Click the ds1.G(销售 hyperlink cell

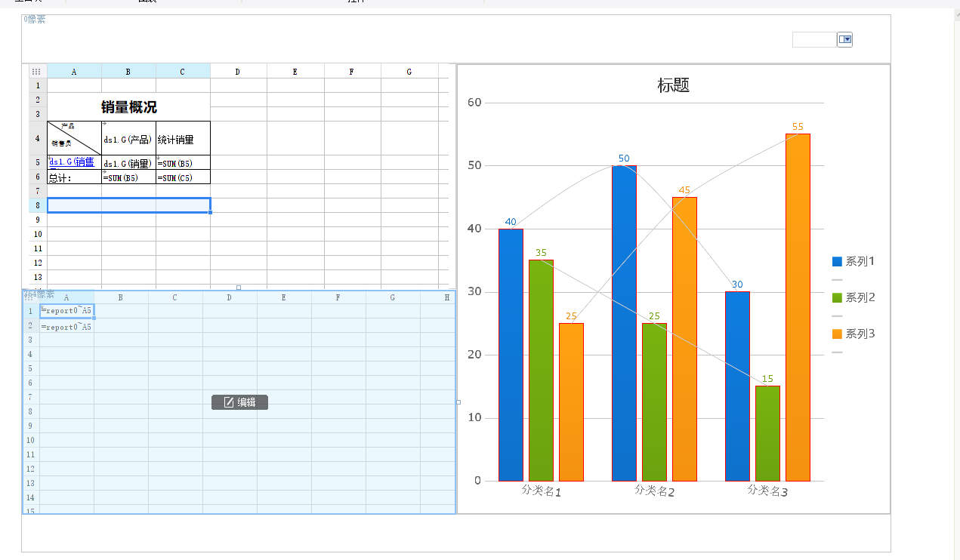[x=74, y=162]
